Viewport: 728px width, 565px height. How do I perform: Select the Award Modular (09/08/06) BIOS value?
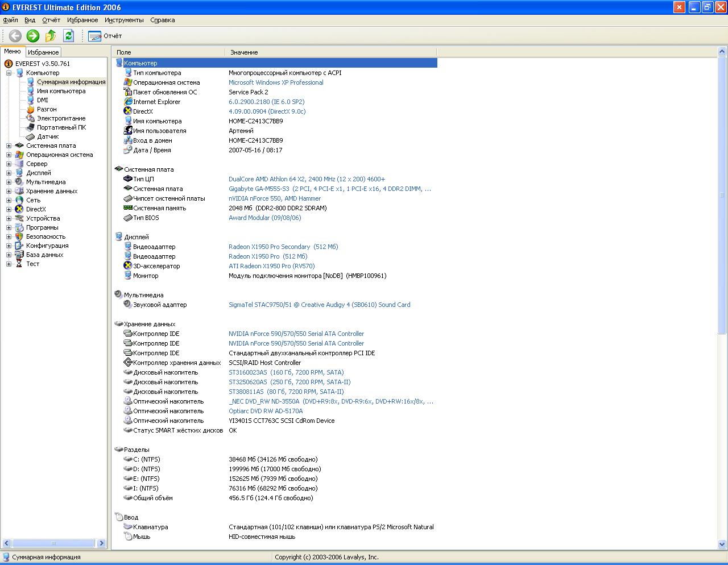(x=265, y=218)
